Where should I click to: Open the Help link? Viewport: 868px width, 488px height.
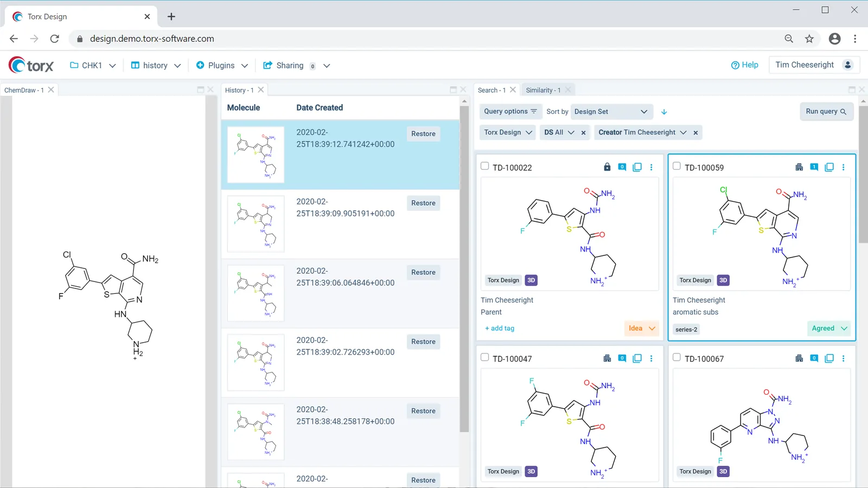[745, 65]
